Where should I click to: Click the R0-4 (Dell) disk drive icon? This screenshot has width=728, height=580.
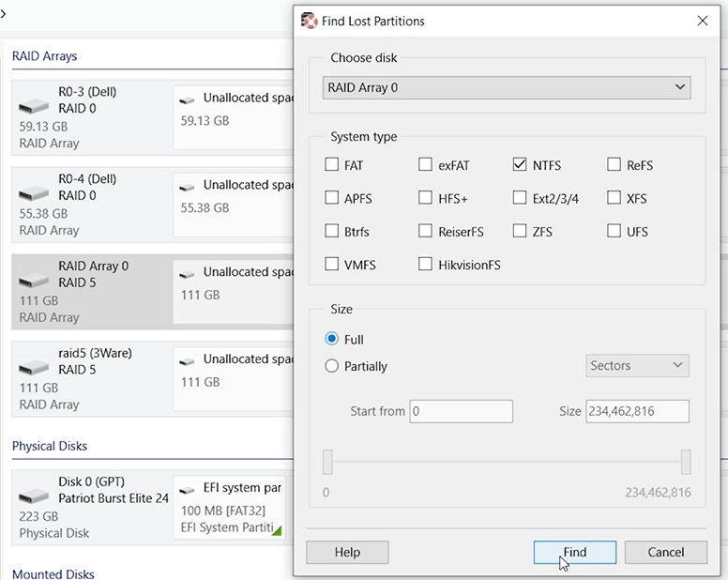tap(34, 193)
